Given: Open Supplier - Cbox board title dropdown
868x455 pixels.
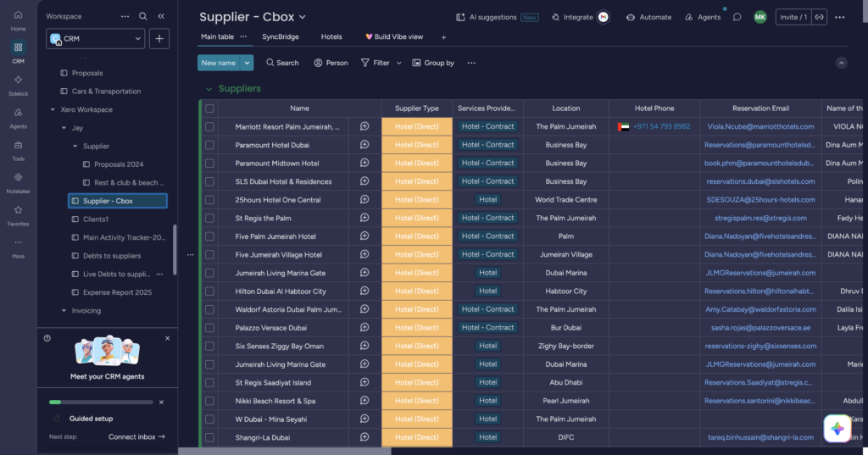Looking at the screenshot, I should click(303, 17).
